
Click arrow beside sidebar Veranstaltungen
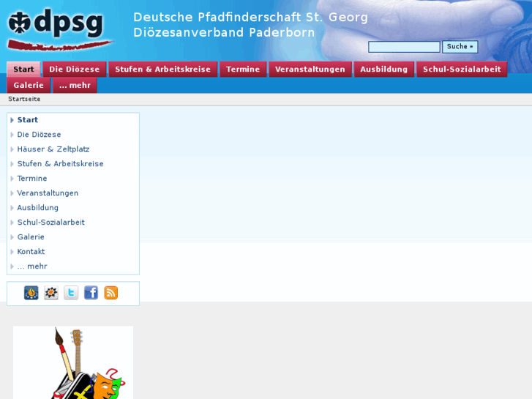click(x=12, y=193)
